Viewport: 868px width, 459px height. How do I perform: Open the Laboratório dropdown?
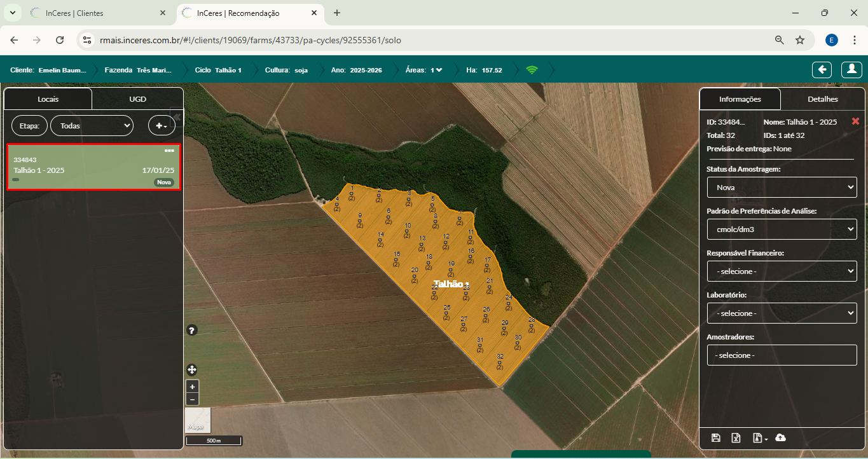(782, 313)
